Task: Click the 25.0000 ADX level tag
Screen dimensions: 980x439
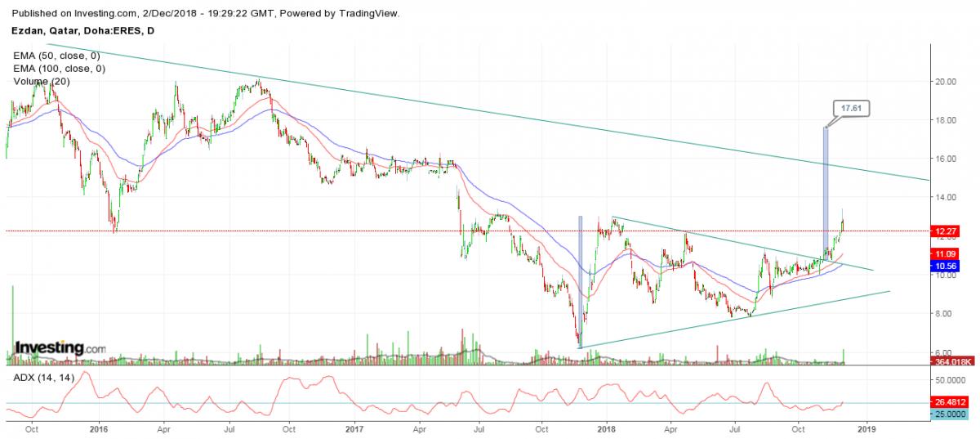Action: (x=951, y=414)
